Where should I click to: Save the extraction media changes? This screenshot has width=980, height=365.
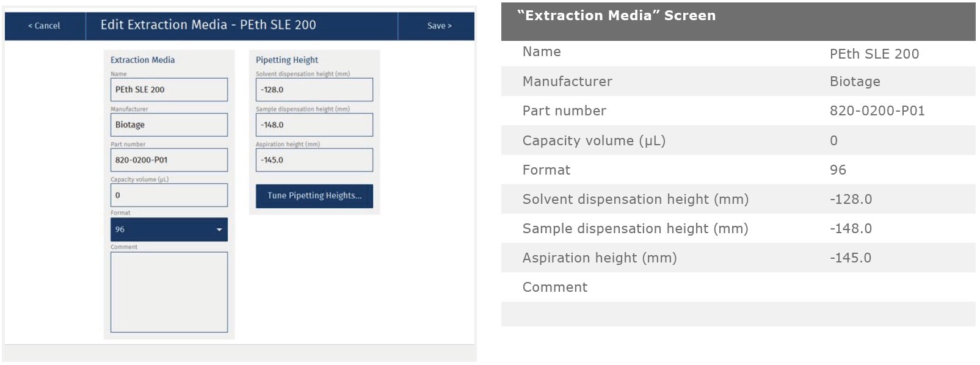pos(439,26)
